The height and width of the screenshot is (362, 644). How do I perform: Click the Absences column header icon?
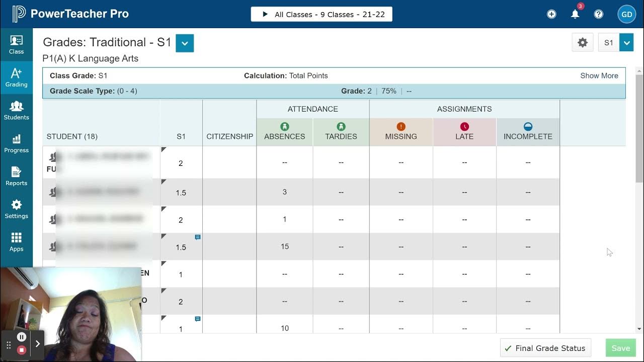point(285,127)
